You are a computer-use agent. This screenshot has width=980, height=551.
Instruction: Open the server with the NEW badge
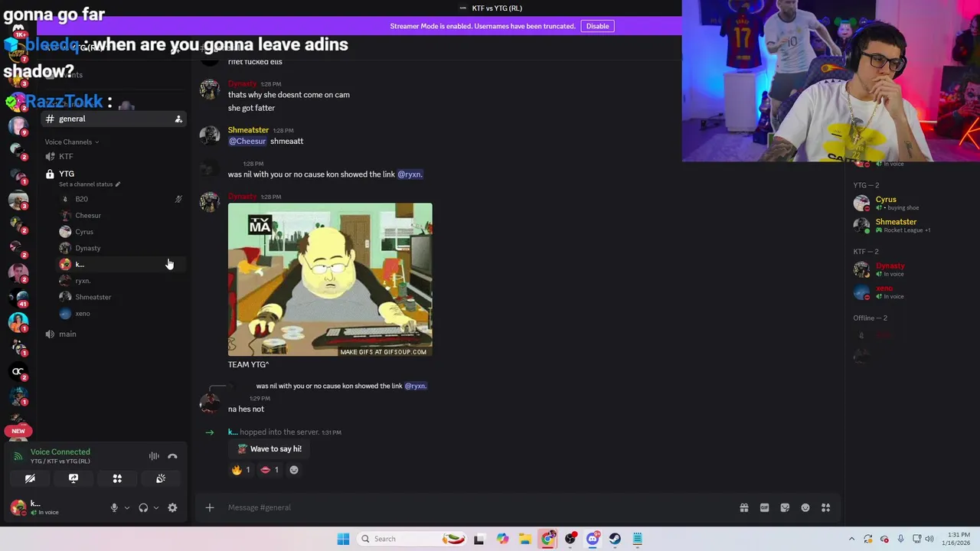pos(18,431)
